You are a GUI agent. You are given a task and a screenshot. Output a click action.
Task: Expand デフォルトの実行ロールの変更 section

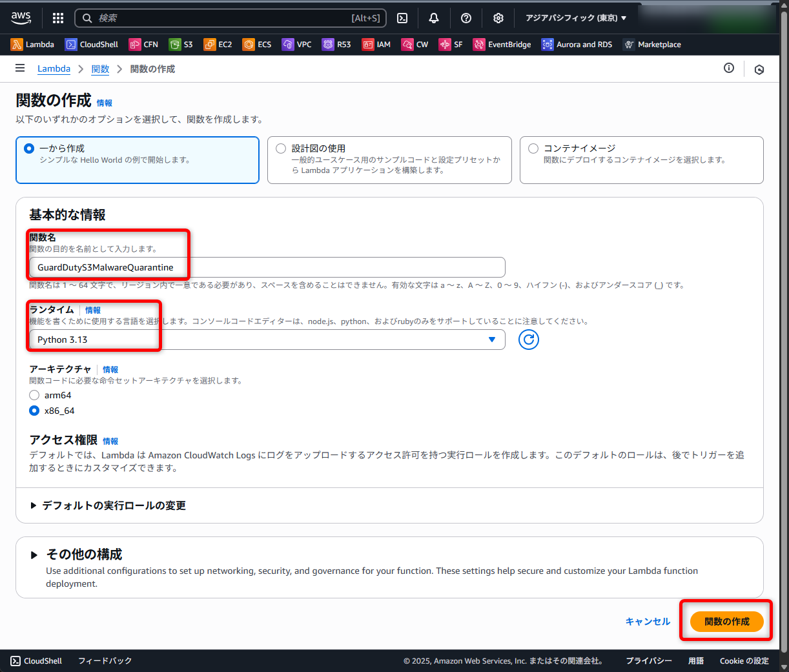[108, 505]
